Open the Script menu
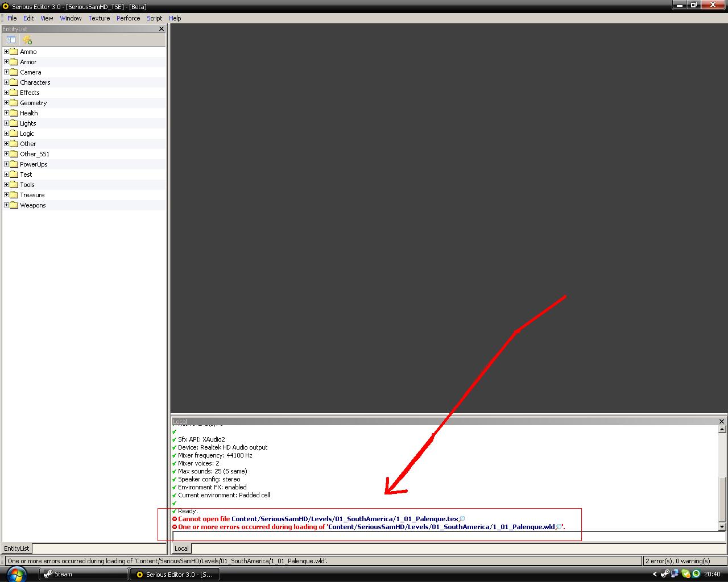 tap(154, 18)
